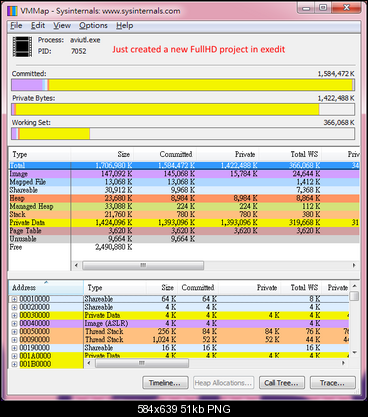Select the Total row in summary table
Image resolution: width=368 pixels, height=417 pixels.
(x=184, y=165)
